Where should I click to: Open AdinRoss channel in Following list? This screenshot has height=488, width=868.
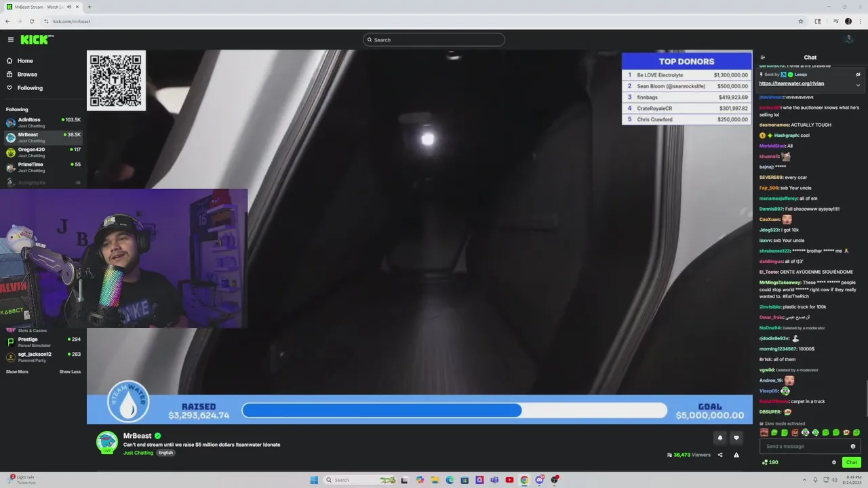[43, 123]
